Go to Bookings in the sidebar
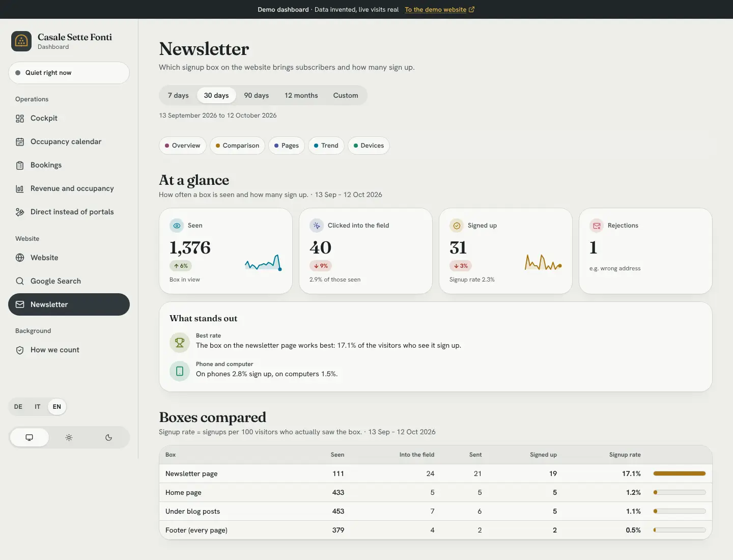733x560 pixels. tap(69, 165)
